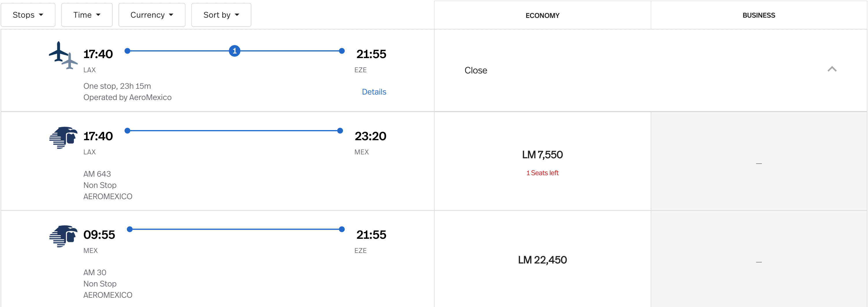Open the Details link for the one-stop flight

(x=374, y=91)
